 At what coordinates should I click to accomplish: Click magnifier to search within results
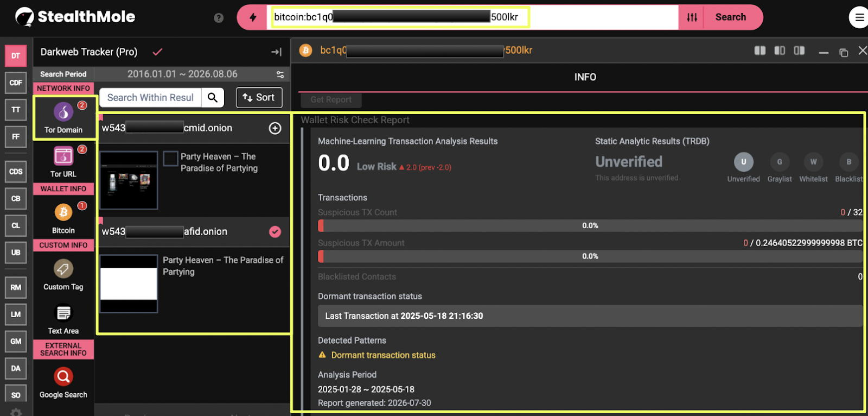213,98
